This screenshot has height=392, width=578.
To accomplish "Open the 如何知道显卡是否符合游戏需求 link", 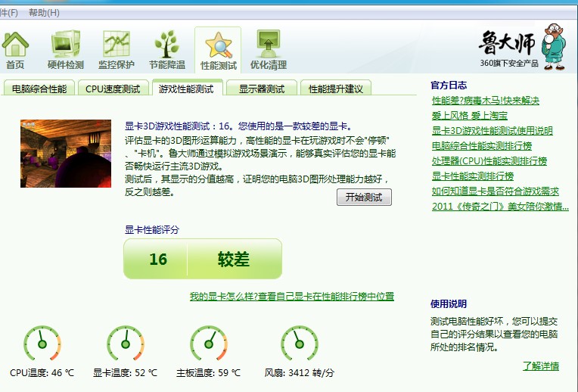I will coord(496,191).
